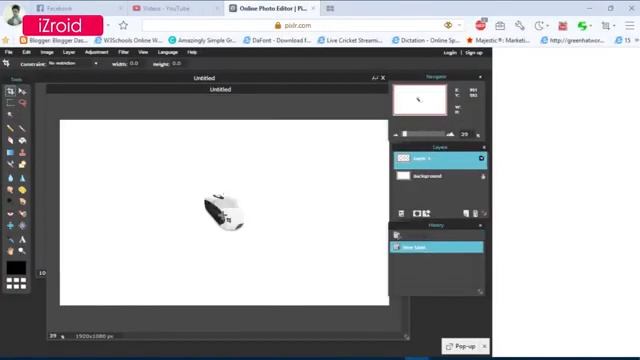Select the Color replace tool
640x360 pixels.
(10, 164)
